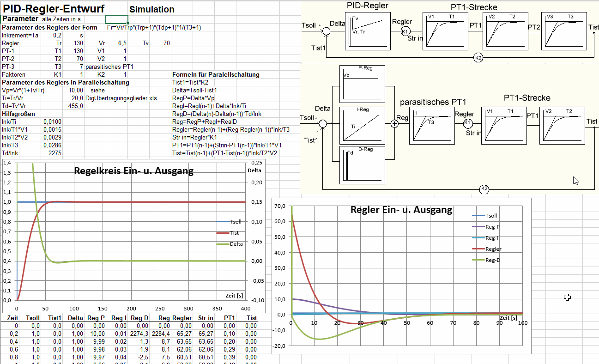
Task: Click the V3 T3 block in upper diagram
Action: tap(564, 31)
